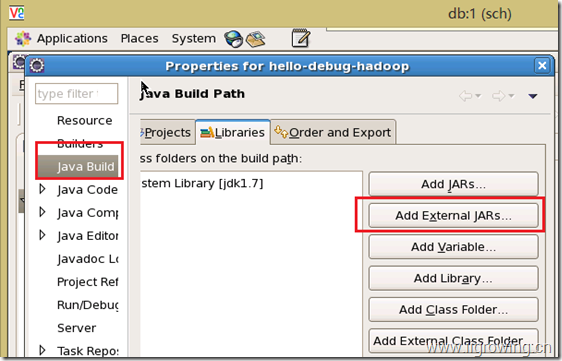This screenshot has height=361, width=562.
Task: Focus the type filter text field
Action: tap(76, 94)
